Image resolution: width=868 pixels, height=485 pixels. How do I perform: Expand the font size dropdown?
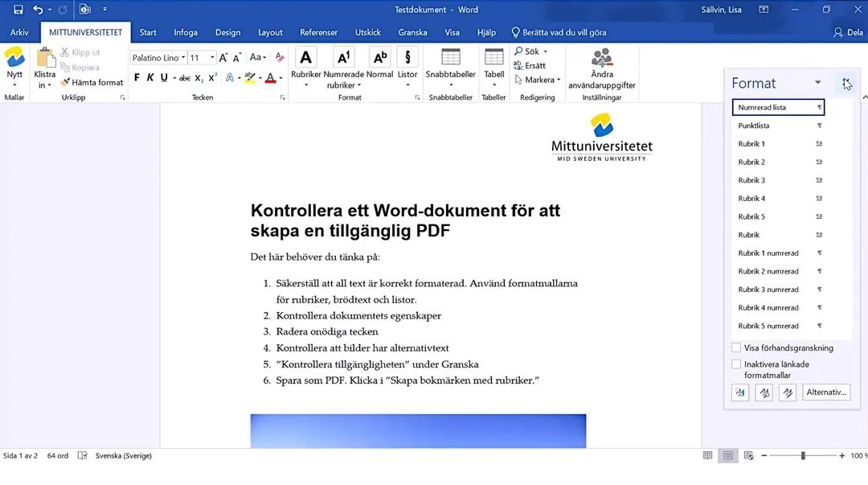212,57
